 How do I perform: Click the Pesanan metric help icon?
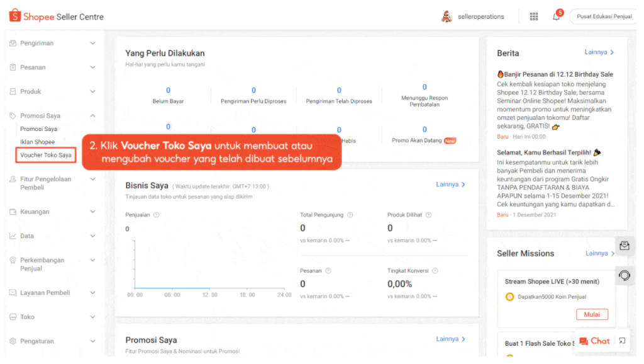point(328,271)
